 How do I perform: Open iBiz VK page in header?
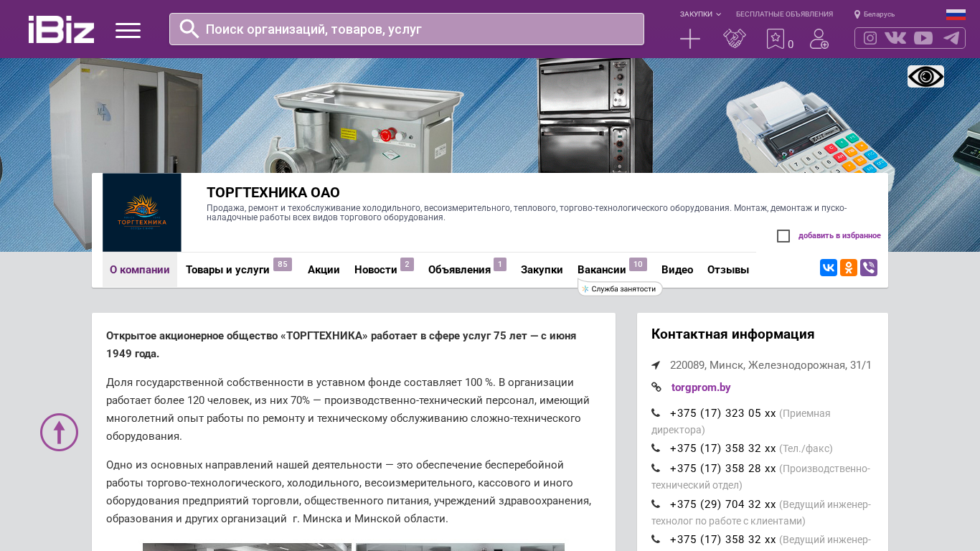(895, 38)
